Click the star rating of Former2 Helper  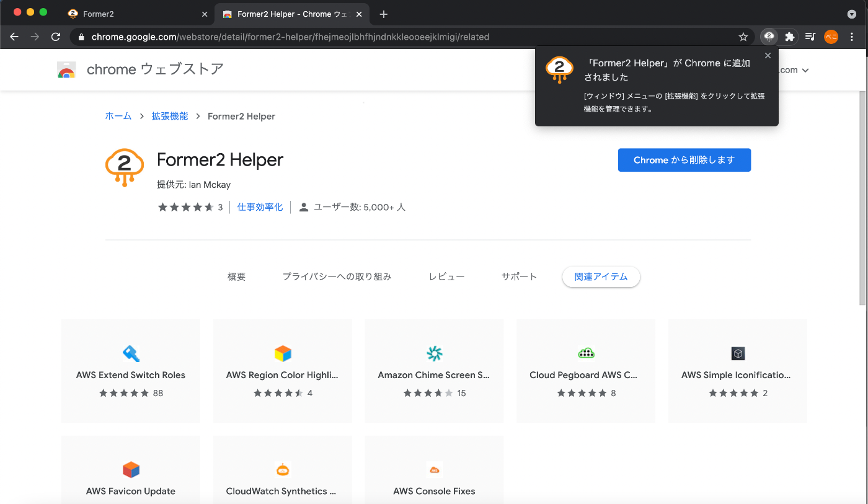tap(186, 207)
